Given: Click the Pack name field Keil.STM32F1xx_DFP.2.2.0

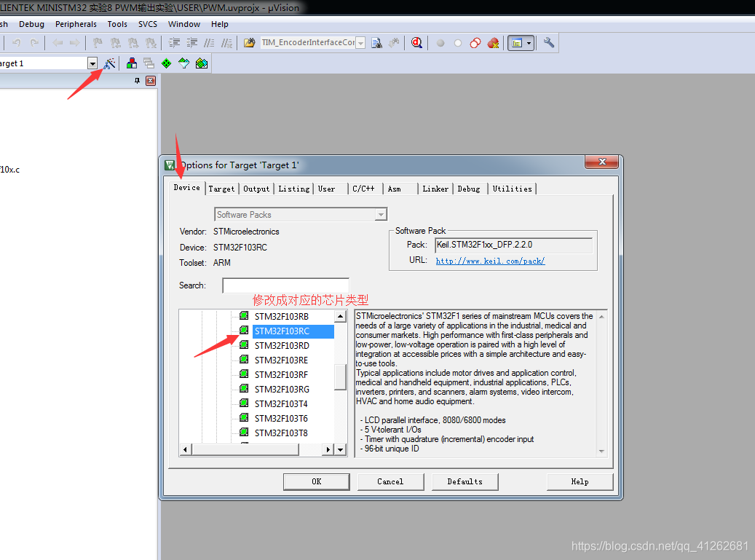Looking at the screenshot, I should [x=513, y=245].
